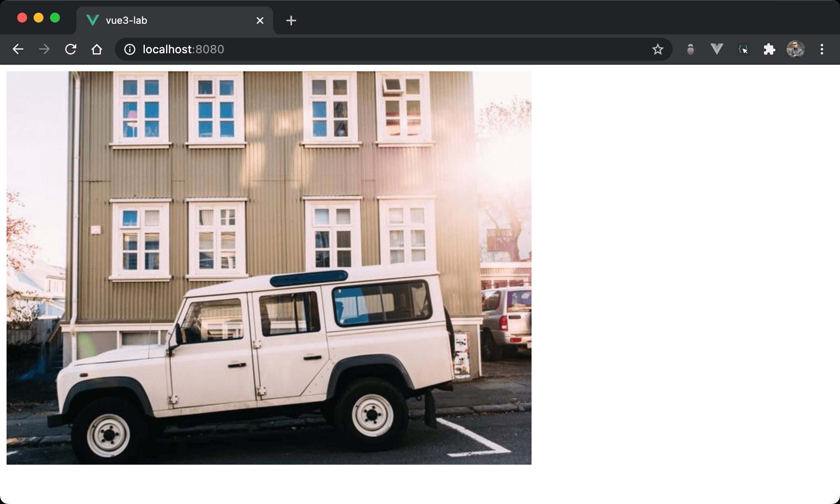Navigate back to the previous page
The height and width of the screenshot is (504, 840).
coord(18,50)
